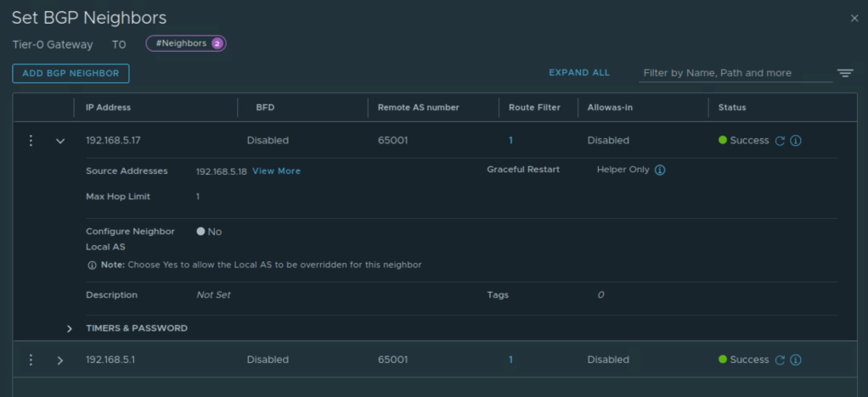Refresh status of neighbor 192.168.5.17
Viewport: 868px width, 397px height.
pyautogui.click(x=780, y=141)
